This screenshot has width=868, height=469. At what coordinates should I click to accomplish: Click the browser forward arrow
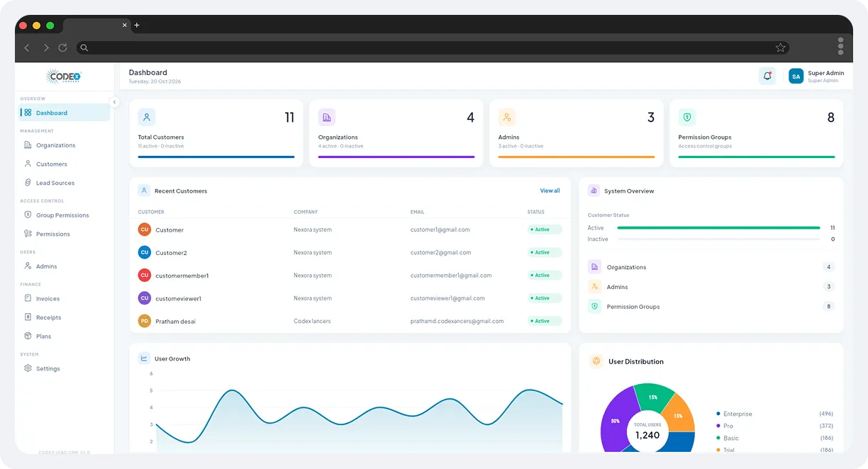[46, 47]
